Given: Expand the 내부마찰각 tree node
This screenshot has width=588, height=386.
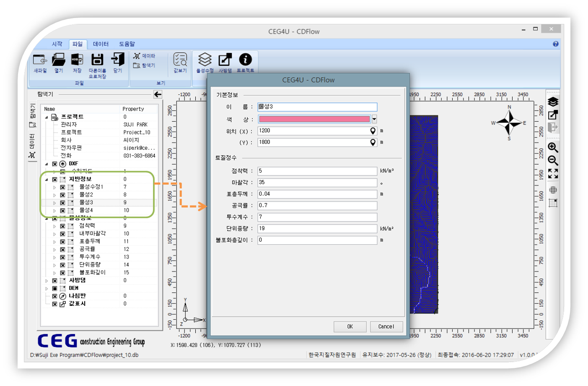Looking at the screenshot, I should (54, 234).
